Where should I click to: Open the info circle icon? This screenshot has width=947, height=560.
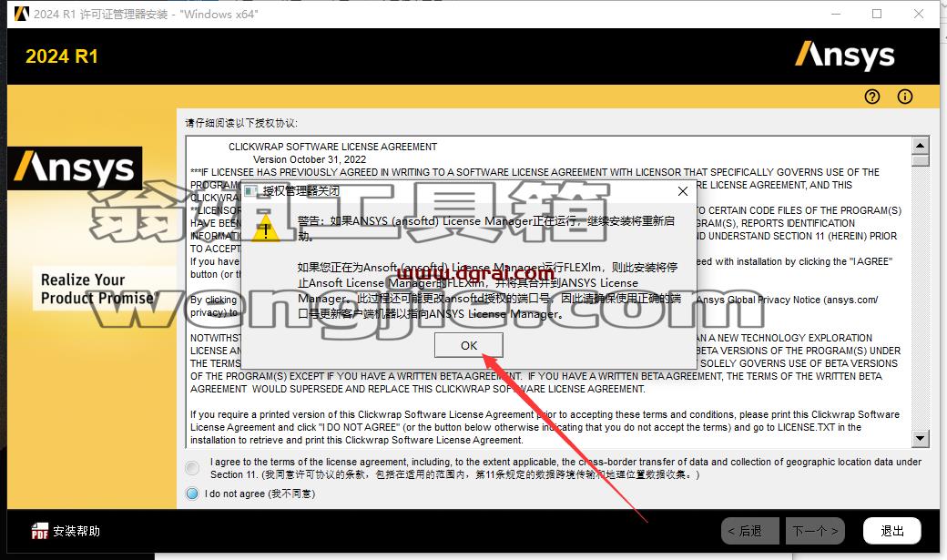[x=905, y=97]
